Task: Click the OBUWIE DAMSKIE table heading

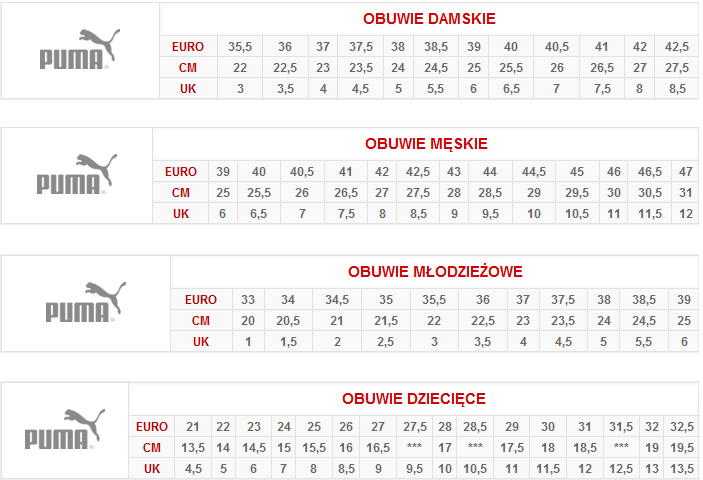Action: pyautogui.click(x=428, y=19)
